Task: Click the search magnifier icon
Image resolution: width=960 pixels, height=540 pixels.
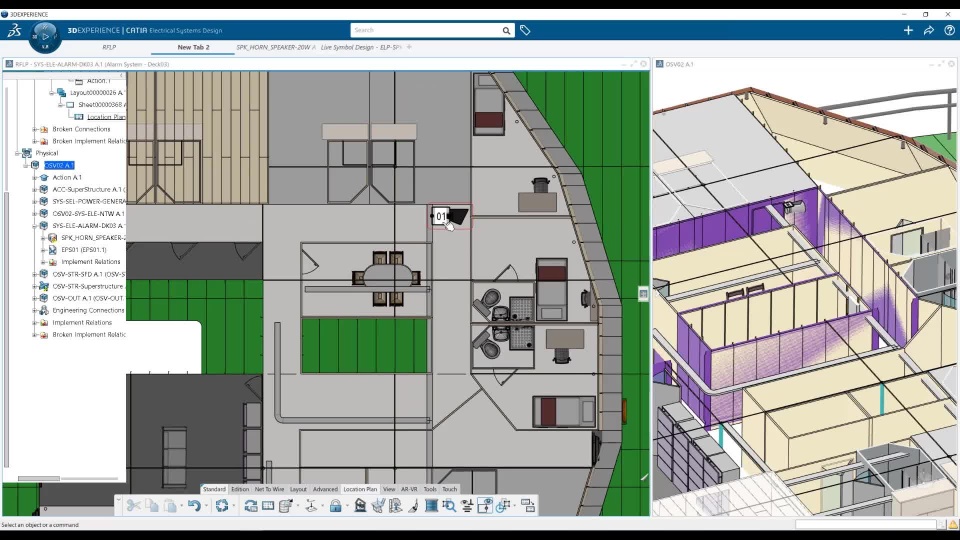Action: 506,31
